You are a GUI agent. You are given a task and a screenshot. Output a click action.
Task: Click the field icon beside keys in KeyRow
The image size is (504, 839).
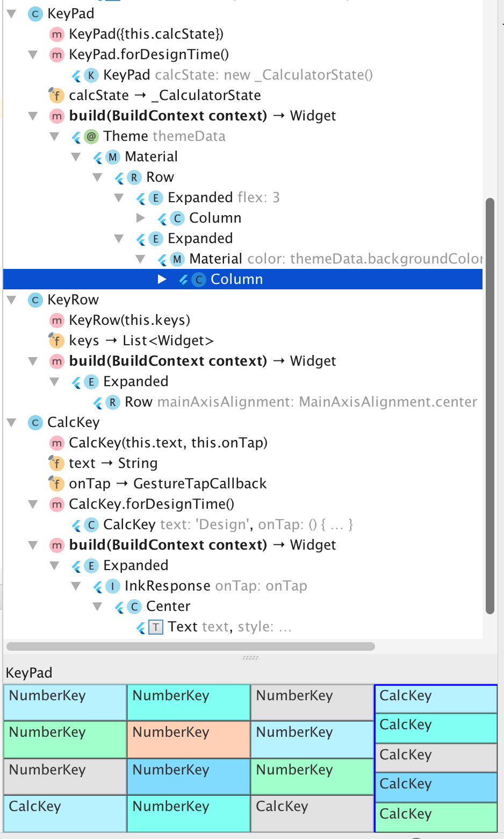(56, 340)
